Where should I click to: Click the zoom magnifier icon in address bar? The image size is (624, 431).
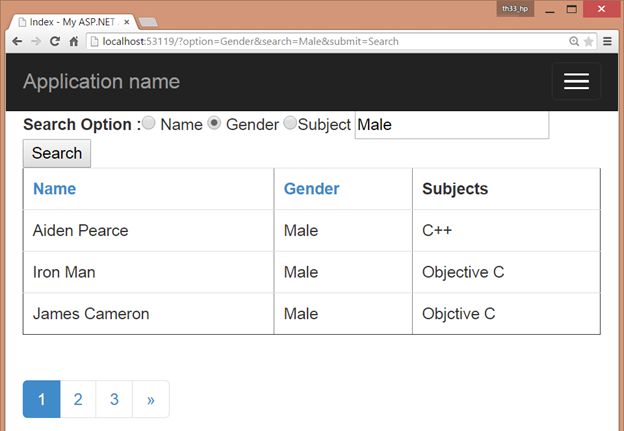(x=573, y=41)
